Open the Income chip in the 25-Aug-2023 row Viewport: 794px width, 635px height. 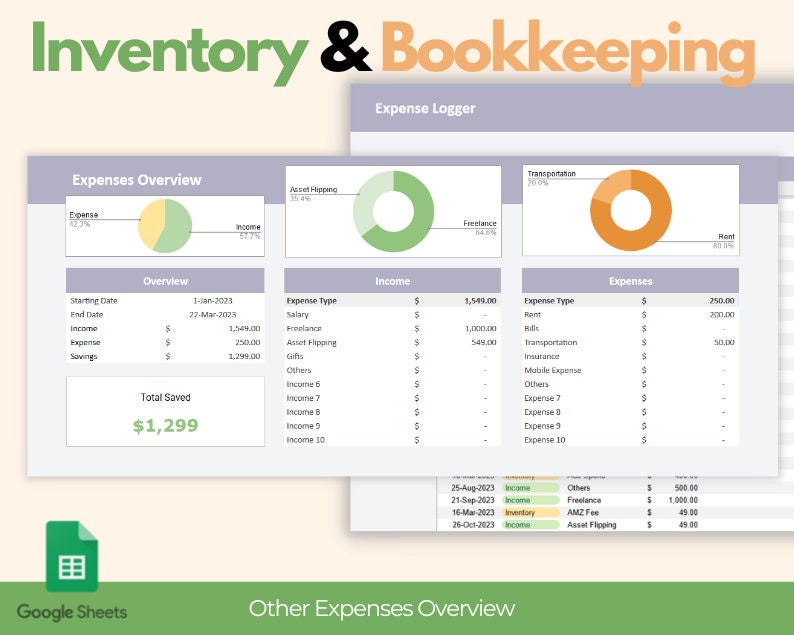coord(531,488)
